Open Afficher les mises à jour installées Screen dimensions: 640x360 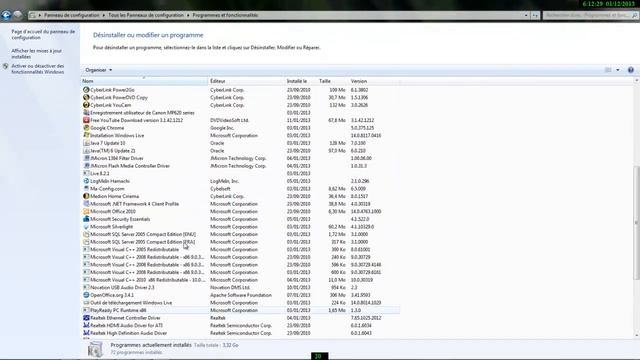click(x=37, y=54)
